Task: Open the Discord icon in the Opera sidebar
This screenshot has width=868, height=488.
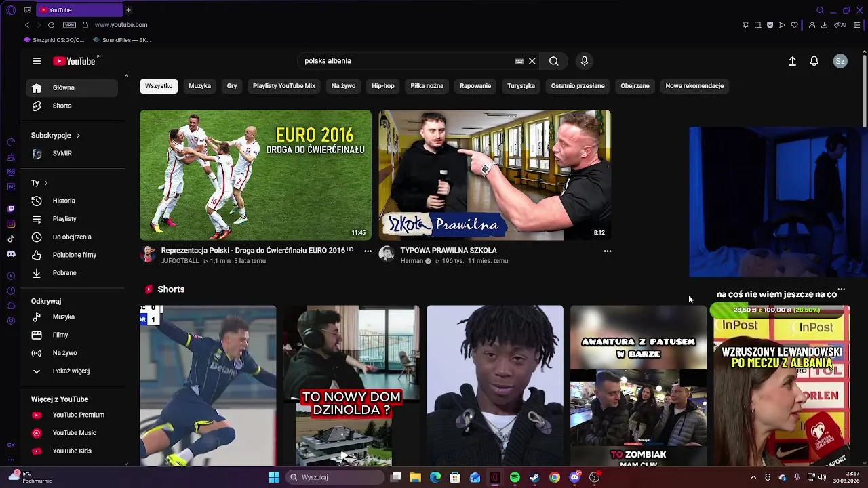Action: pos(11,253)
